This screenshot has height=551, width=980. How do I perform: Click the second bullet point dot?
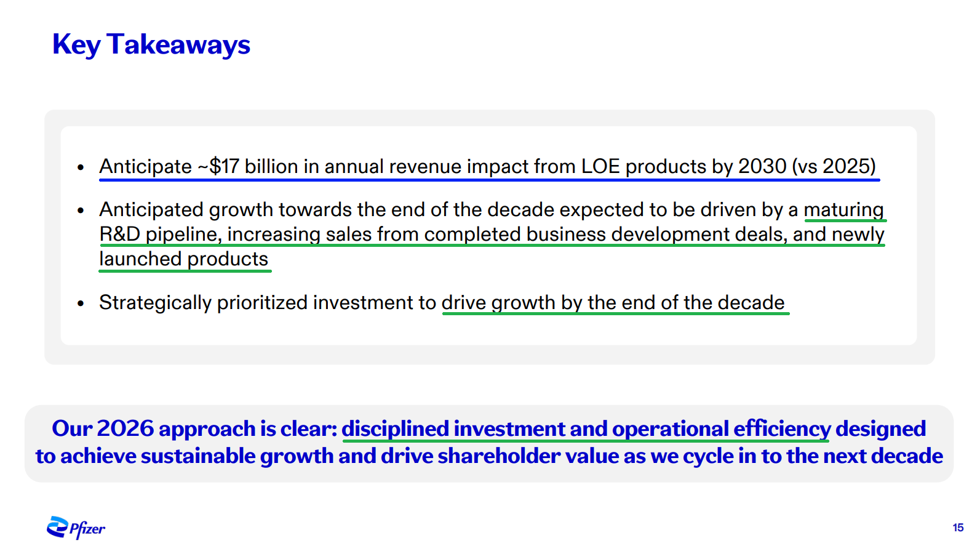(x=81, y=211)
